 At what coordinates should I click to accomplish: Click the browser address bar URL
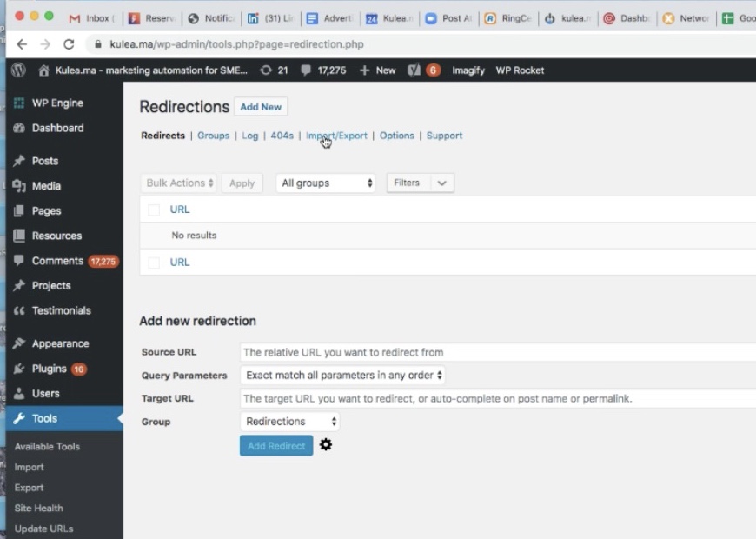pos(236,44)
